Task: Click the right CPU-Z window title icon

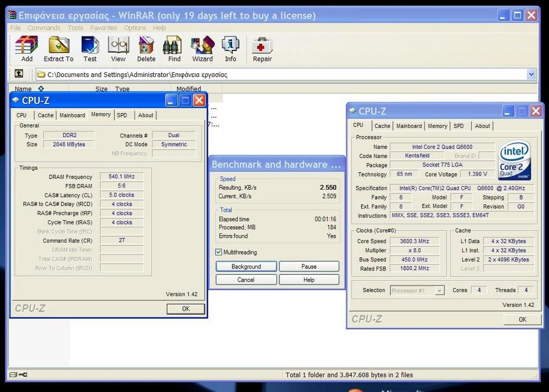Action: pyautogui.click(x=353, y=111)
